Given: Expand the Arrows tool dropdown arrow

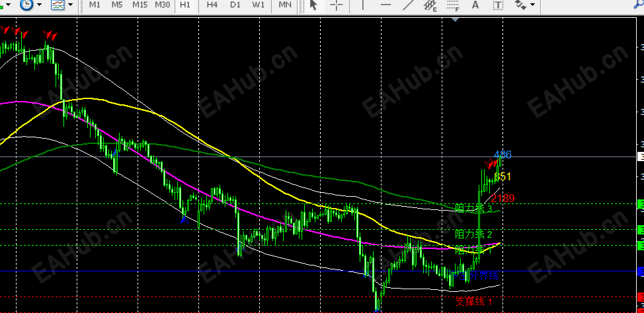Looking at the screenshot, I should [532, 5].
